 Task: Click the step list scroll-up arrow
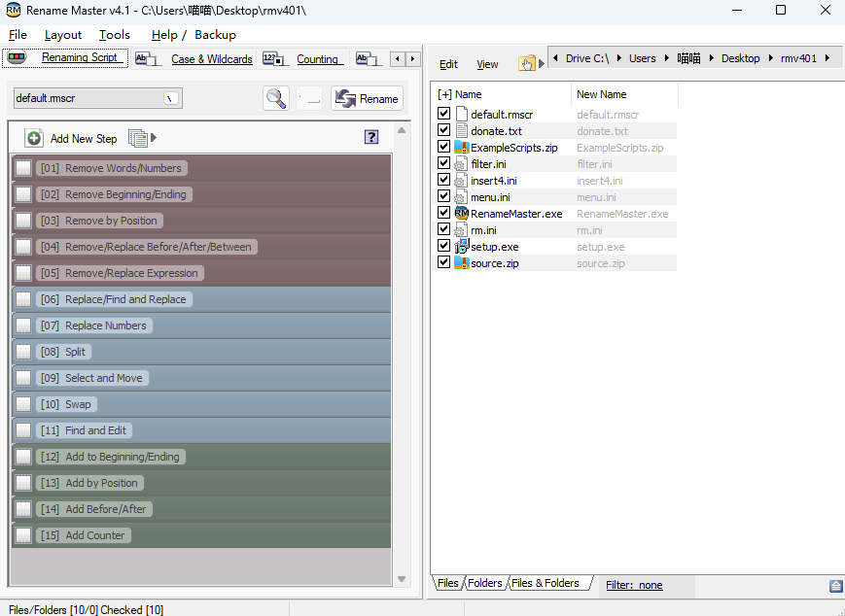point(402,130)
